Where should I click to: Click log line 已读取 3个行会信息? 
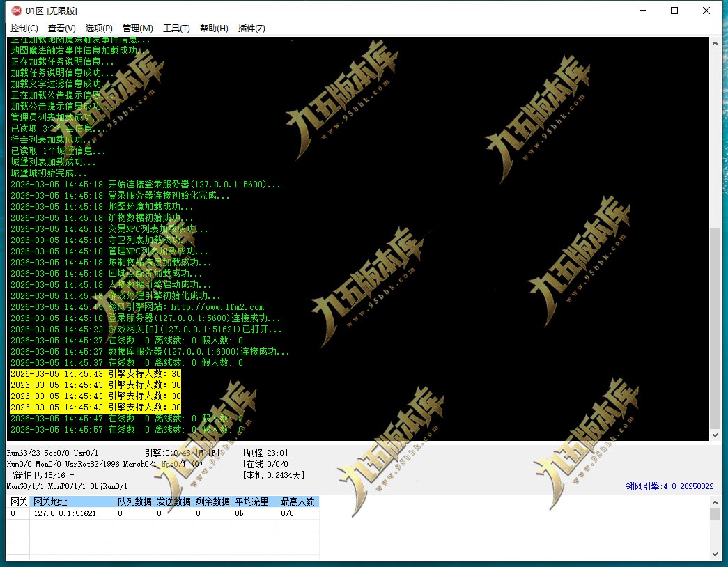(59, 129)
